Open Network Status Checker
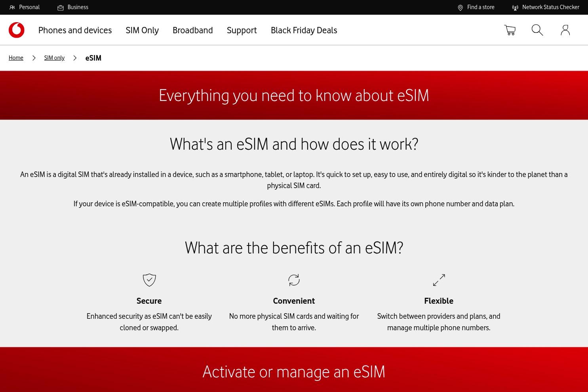 click(x=551, y=8)
